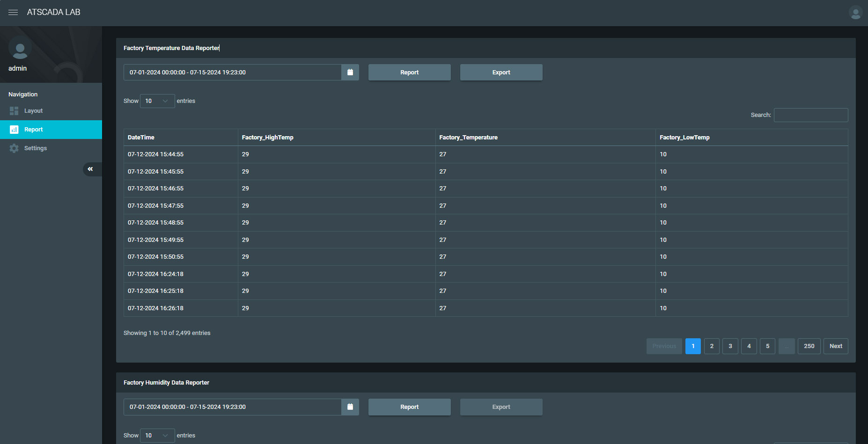868x444 pixels.
Task: Select Report in navigation menu
Action: pyautogui.click(x=34, y=130)
